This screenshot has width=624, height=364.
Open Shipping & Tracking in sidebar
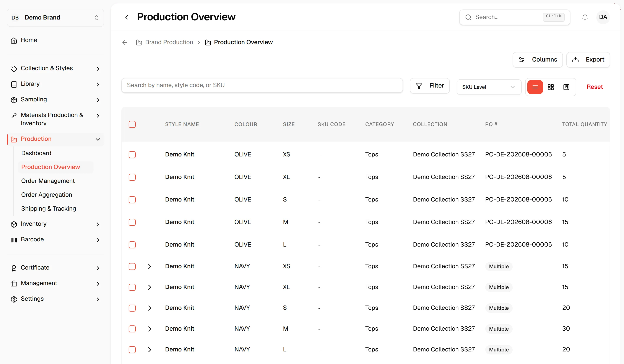click(49, 208)
